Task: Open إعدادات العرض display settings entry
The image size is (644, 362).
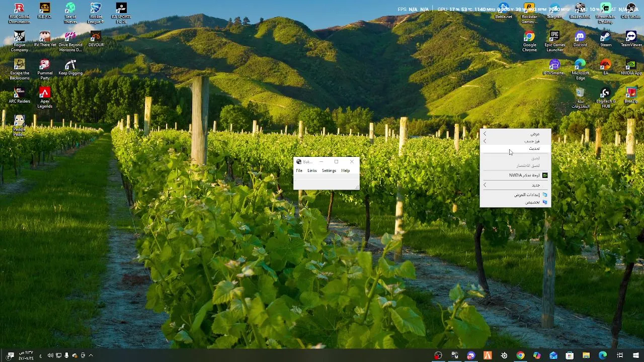Action: 515,195
